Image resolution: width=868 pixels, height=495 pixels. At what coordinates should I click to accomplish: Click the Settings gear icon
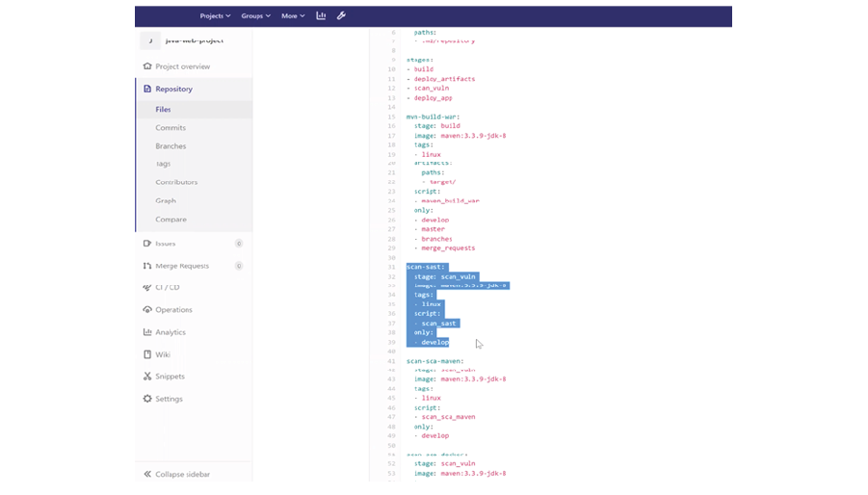click(x=147, y=398)
